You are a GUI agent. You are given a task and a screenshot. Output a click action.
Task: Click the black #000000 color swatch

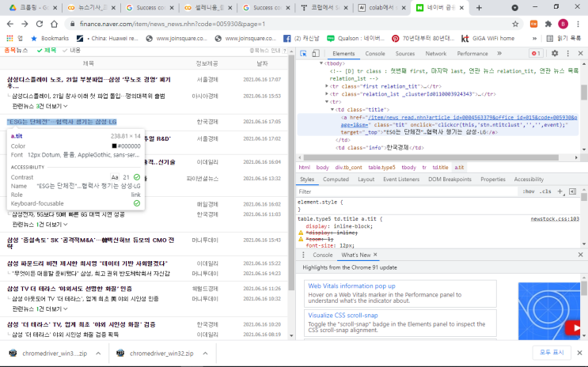coord(114,146)
